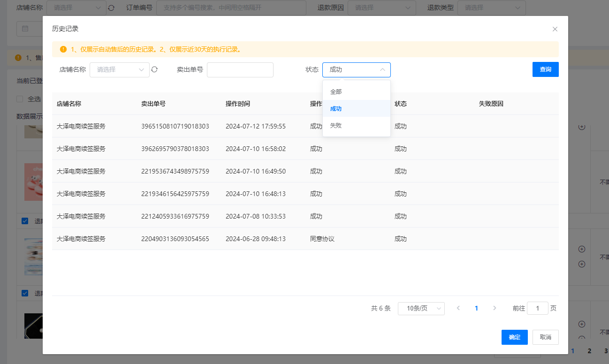The height and width of the screenshot is (364, 609).
Task: Click background 订单编号 search field
Action: (x=231, y=8)
